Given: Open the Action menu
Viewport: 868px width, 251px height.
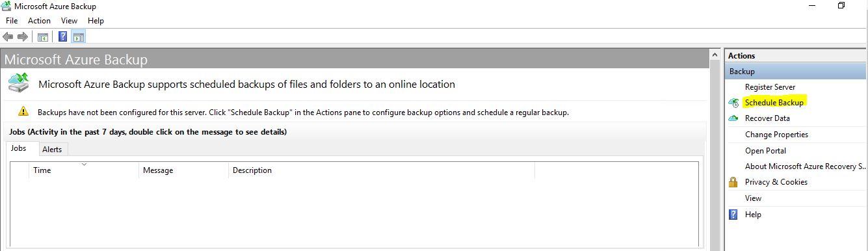Looking at the screenshot, I should pos(39,21).
